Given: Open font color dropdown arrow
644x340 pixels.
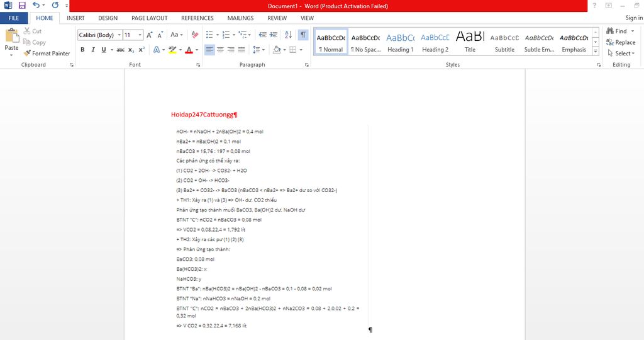Looking at the screenshot, I should pos(197,50).
